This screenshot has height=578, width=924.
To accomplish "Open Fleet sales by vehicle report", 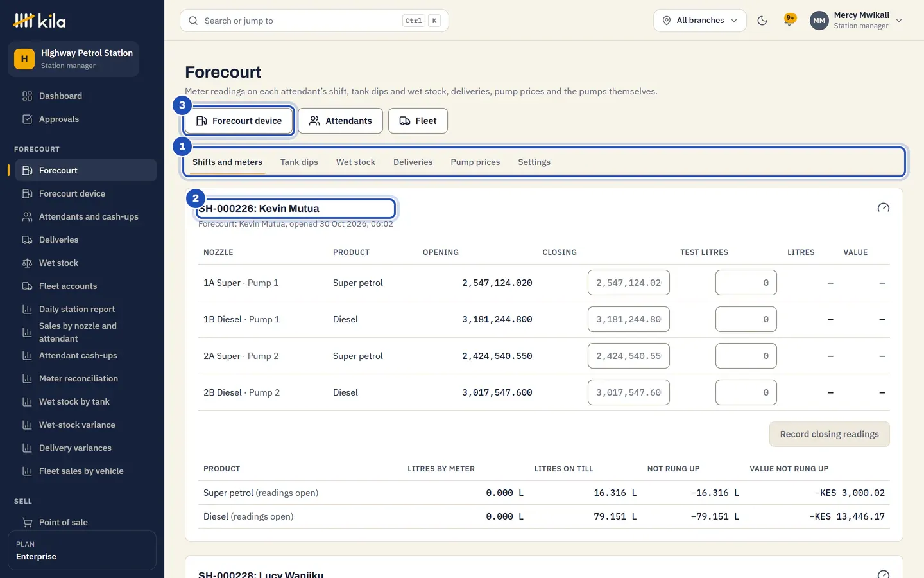I will click(86, 471).
